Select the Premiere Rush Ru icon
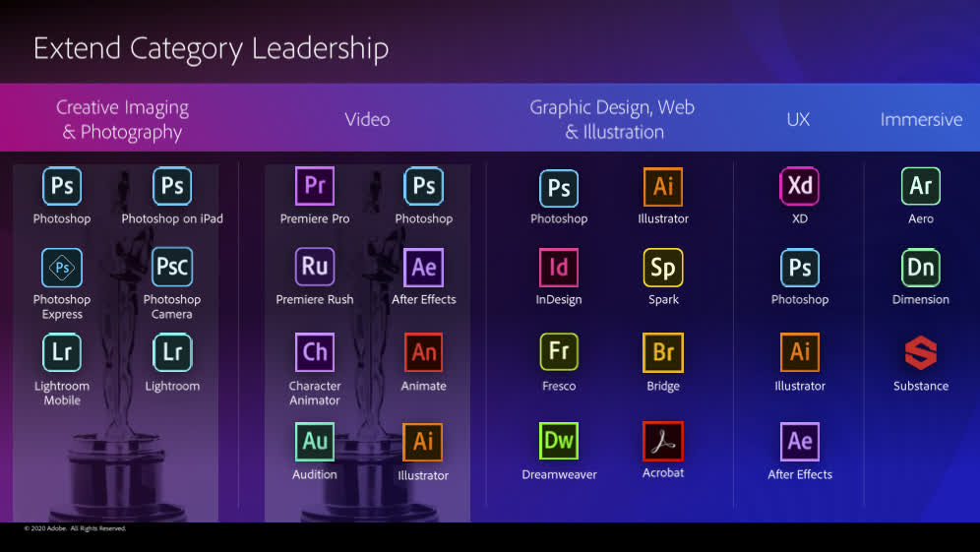 click(315, 267)
